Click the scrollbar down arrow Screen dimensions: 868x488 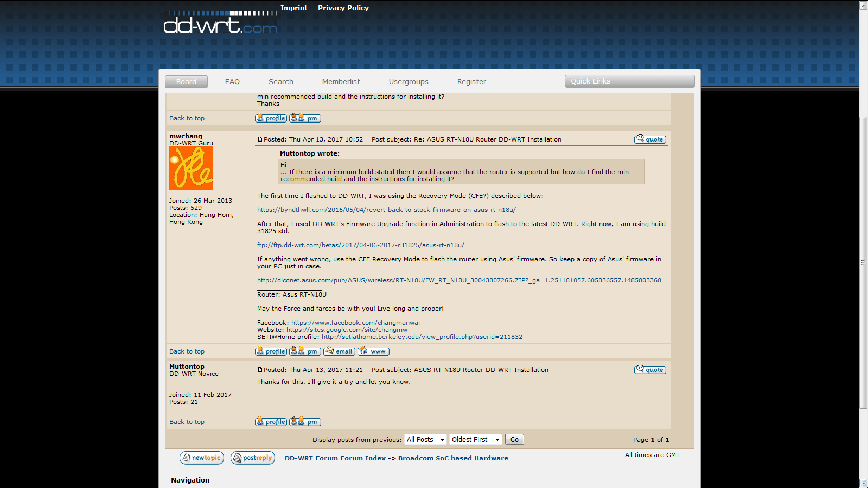tap(863, 483)
